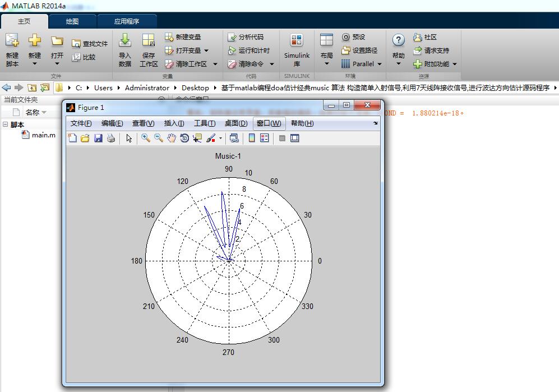Click Browse for Folder icon
This screenshot has height=392, width=559.
click(x=45, y=87)
